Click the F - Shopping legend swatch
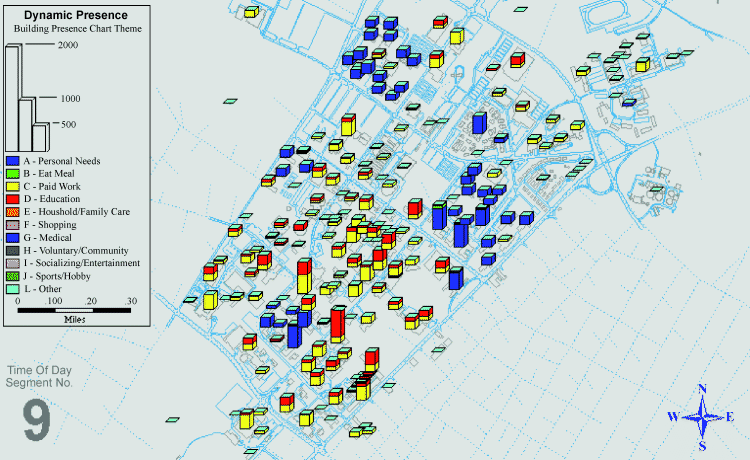 (x=12, y=225)
